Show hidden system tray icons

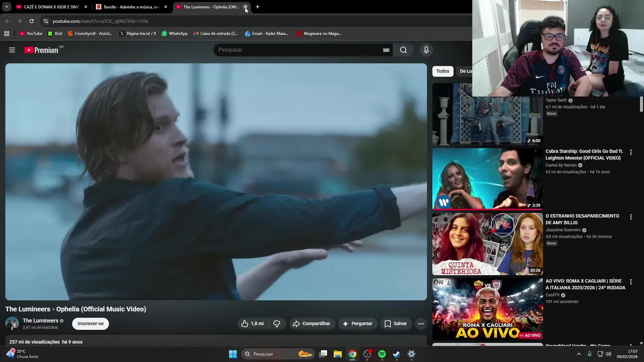tap(579, 354)
